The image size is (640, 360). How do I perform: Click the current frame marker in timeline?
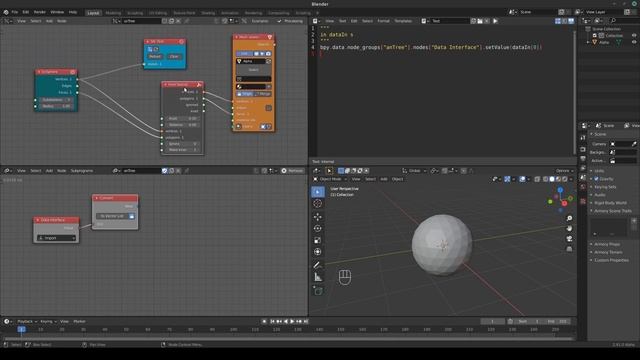click(x=22, y=329)
